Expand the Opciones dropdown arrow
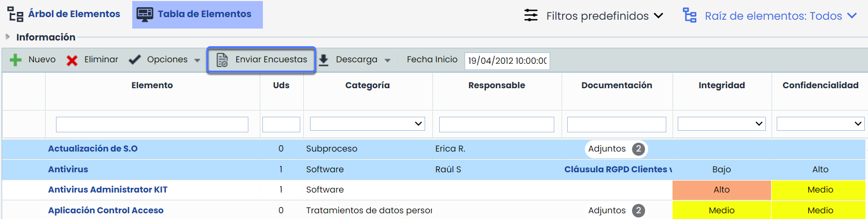This screenshot has width=868, height=219. click(x=197, y=60)
